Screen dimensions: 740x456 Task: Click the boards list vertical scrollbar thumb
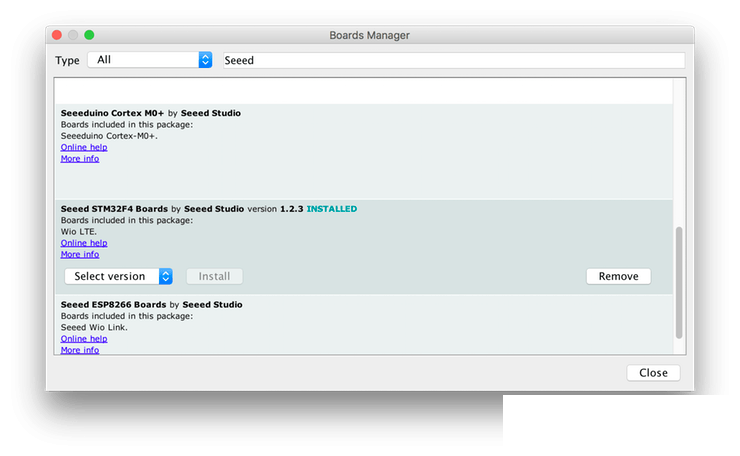pos(679,282)
